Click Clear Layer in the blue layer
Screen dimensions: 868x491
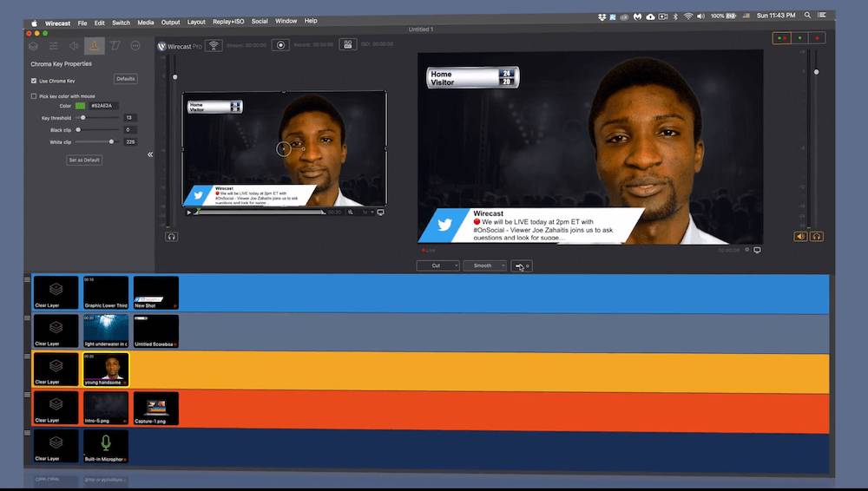click(56, 293)
